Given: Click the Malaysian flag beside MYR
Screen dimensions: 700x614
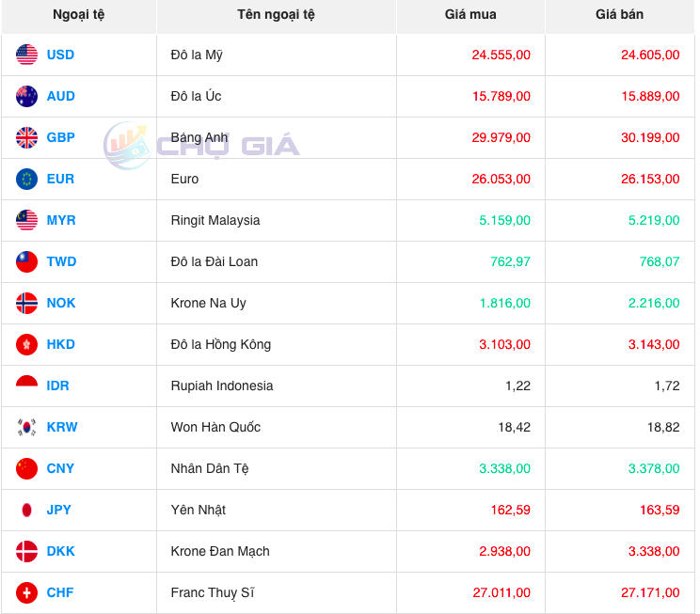Looking at the screenshot, I should (x=26, y=220).
